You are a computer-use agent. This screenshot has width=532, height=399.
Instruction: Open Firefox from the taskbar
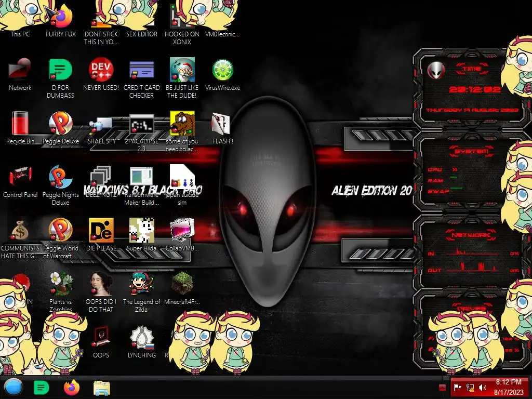pos(71,388)
